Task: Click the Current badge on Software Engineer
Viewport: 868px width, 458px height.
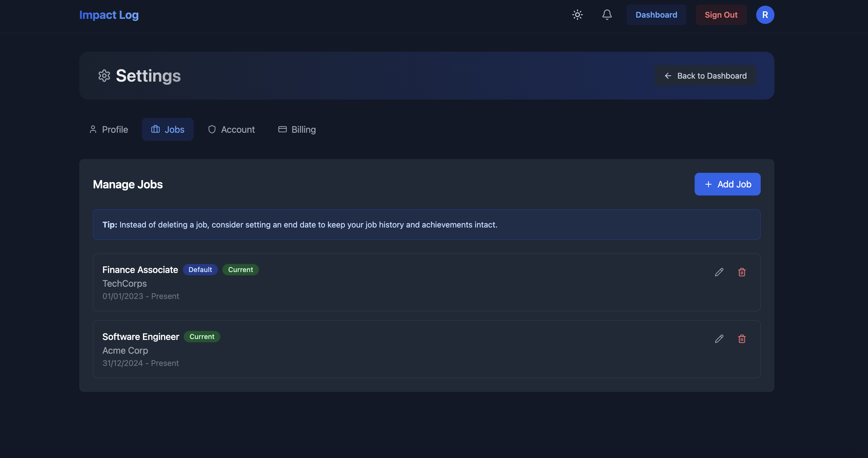Action: tap(202, 337)
